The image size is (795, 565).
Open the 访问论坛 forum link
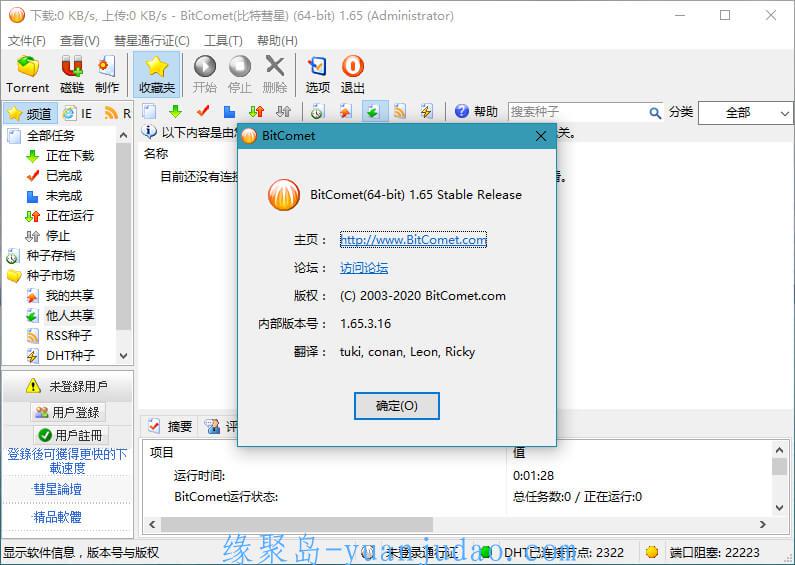pyautogui.click(x=364, y=268)
